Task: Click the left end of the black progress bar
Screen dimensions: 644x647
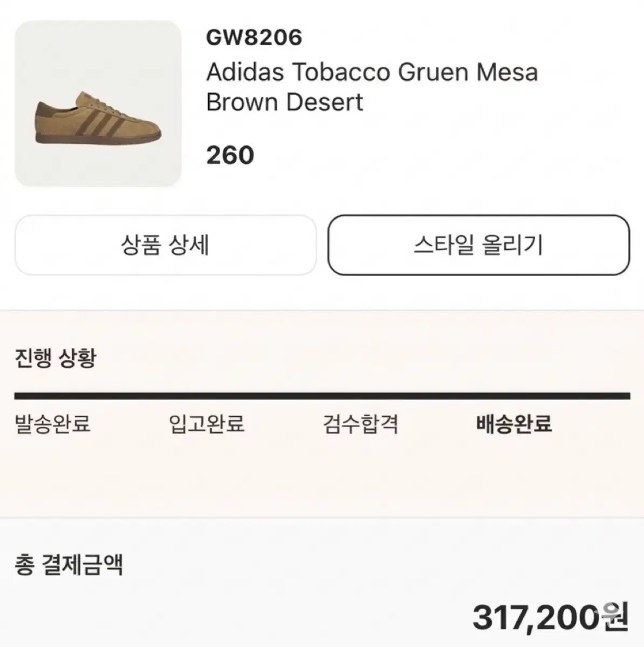Action: pyautogui.click(x=22, y=396)
